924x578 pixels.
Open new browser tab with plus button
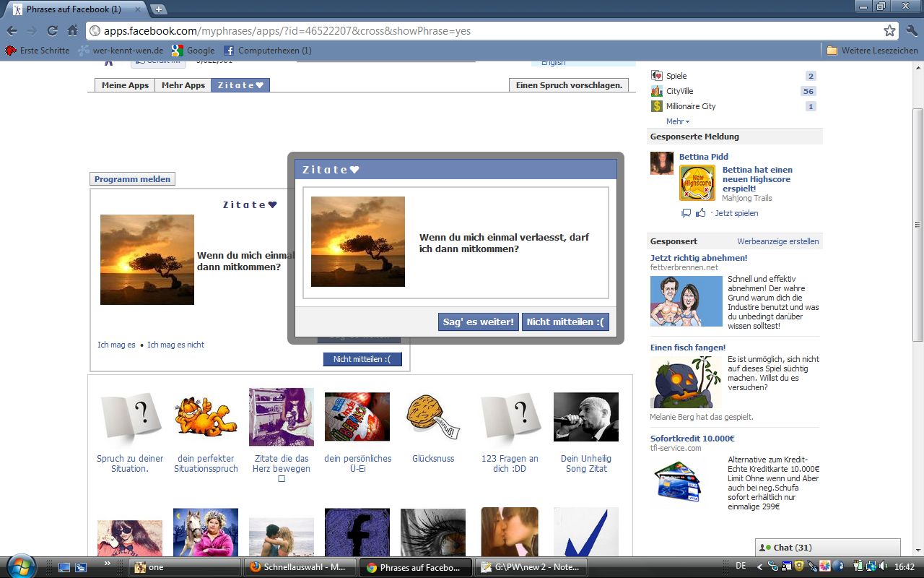point(158,9)
